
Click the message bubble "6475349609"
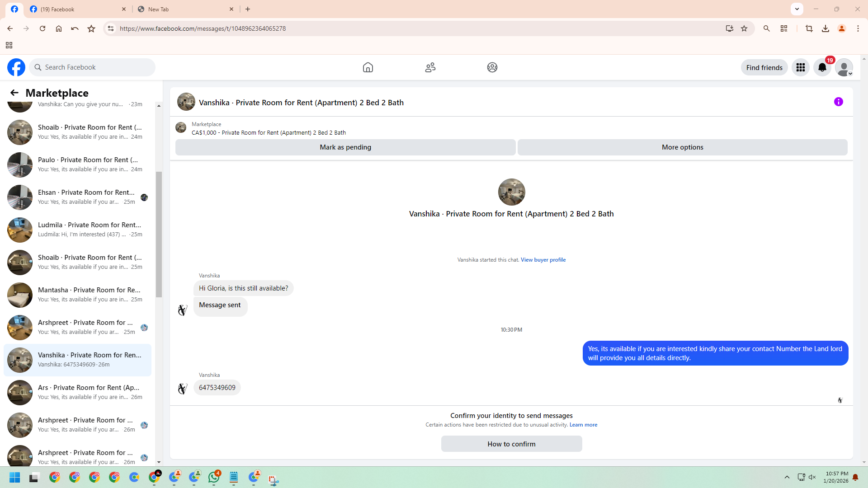217,388
